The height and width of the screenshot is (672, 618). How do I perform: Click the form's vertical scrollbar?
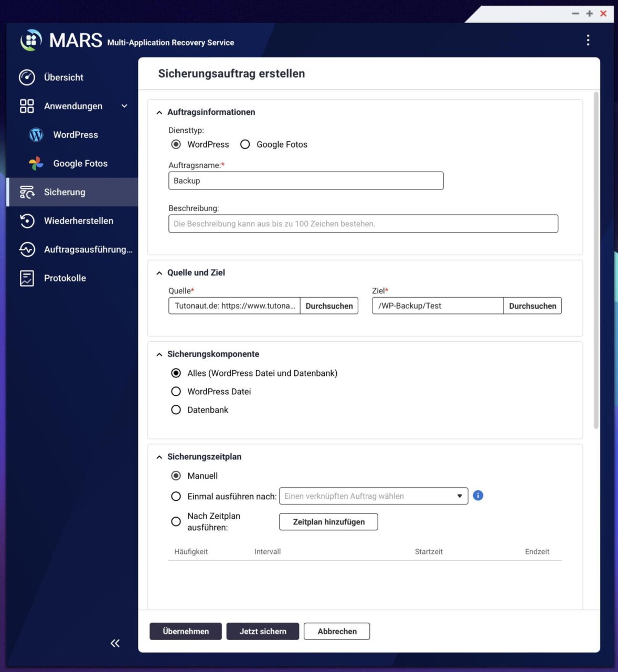coord(596,260)
